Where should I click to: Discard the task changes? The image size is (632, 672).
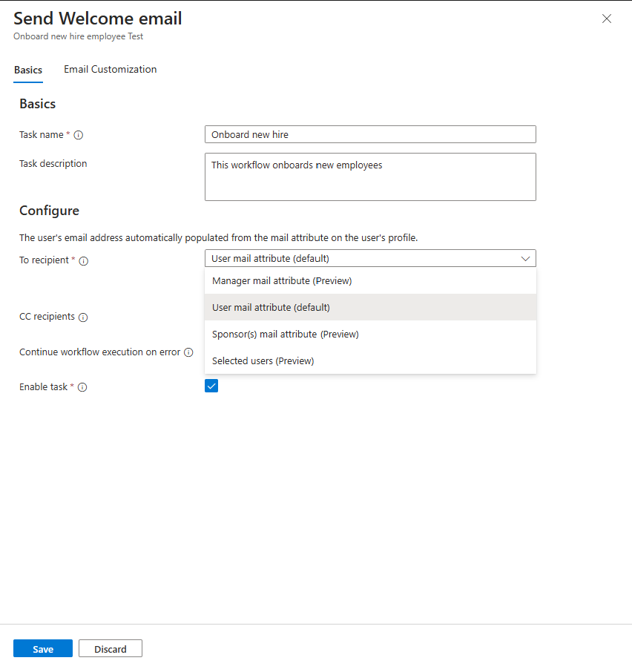[x=110, y=648]
